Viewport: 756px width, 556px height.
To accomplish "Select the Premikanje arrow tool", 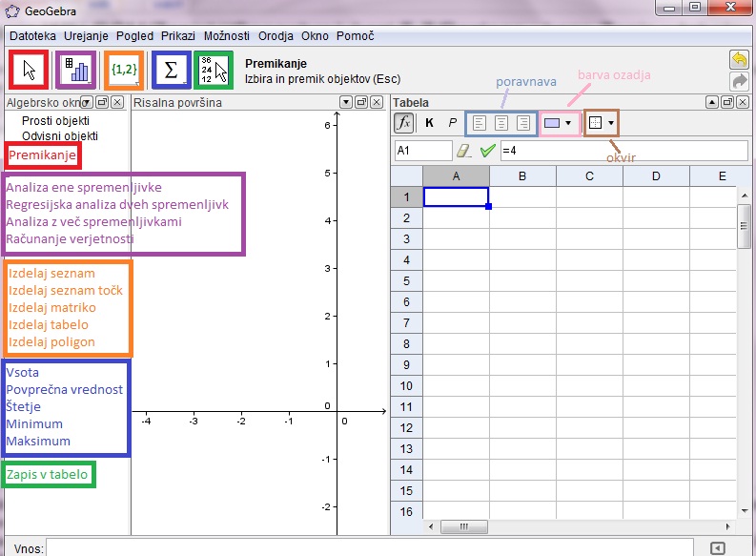I will pyautogui.click(x=30, y=70).
